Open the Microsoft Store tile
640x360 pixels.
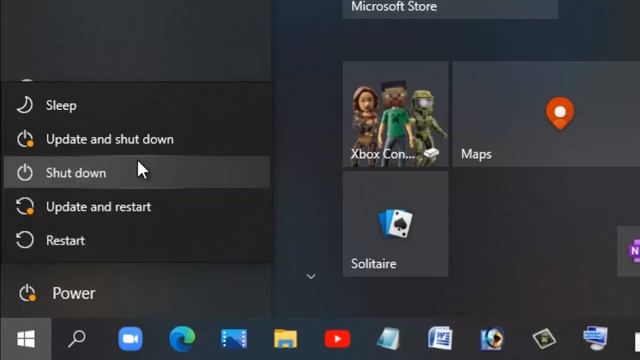(450, 9)
